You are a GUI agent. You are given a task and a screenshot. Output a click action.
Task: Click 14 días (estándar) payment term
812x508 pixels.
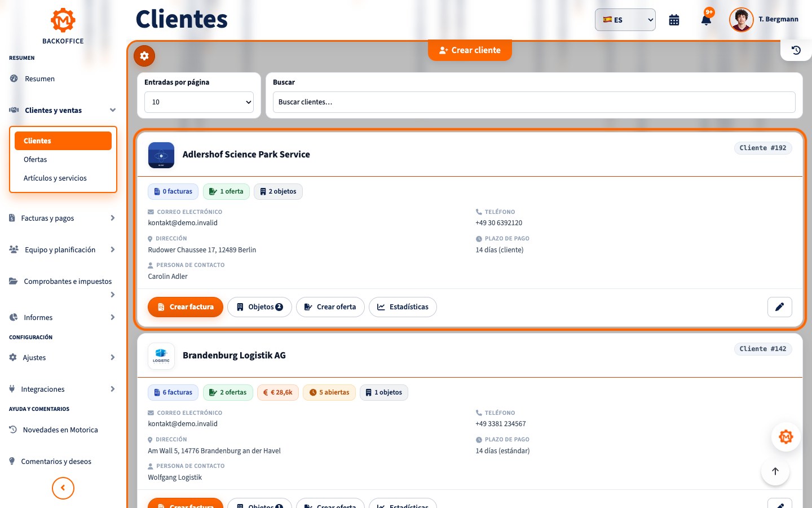click(x=502, y=451)
